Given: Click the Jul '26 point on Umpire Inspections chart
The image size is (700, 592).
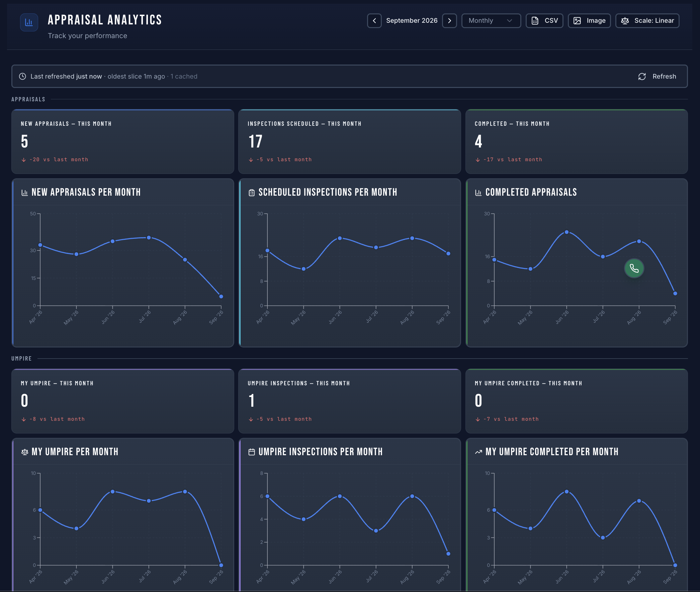Looking at the screenshot, I should click(x=376, y=531).
